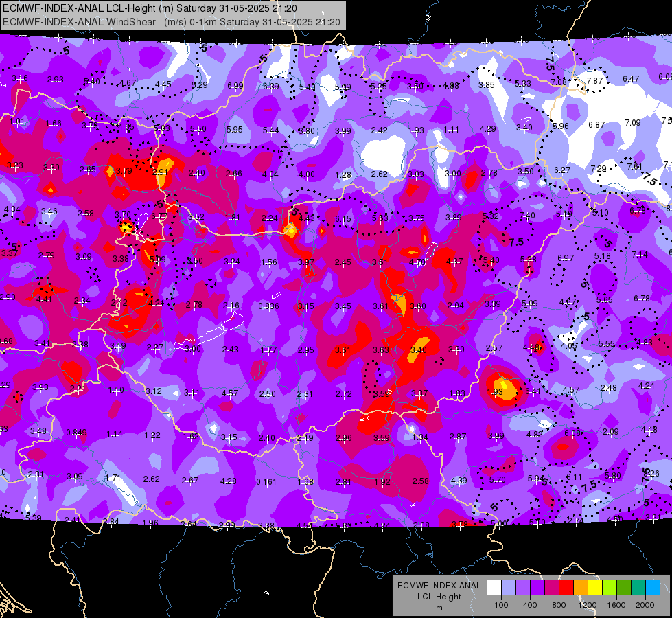Click wind shear value '6.27'
The height and width of the screenshot is (618, 672).
[x=562, y=170]
